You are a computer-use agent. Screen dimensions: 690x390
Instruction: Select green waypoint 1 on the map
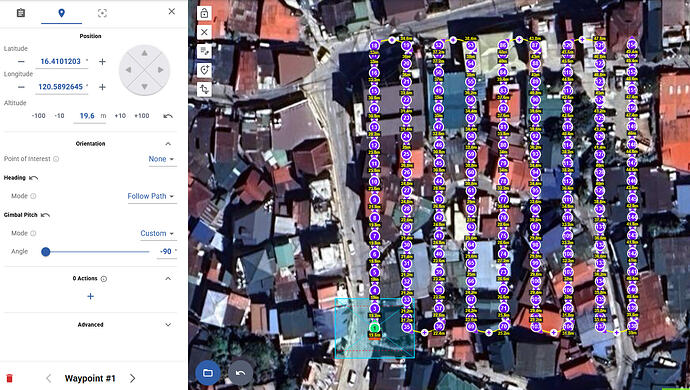[374, 327]
